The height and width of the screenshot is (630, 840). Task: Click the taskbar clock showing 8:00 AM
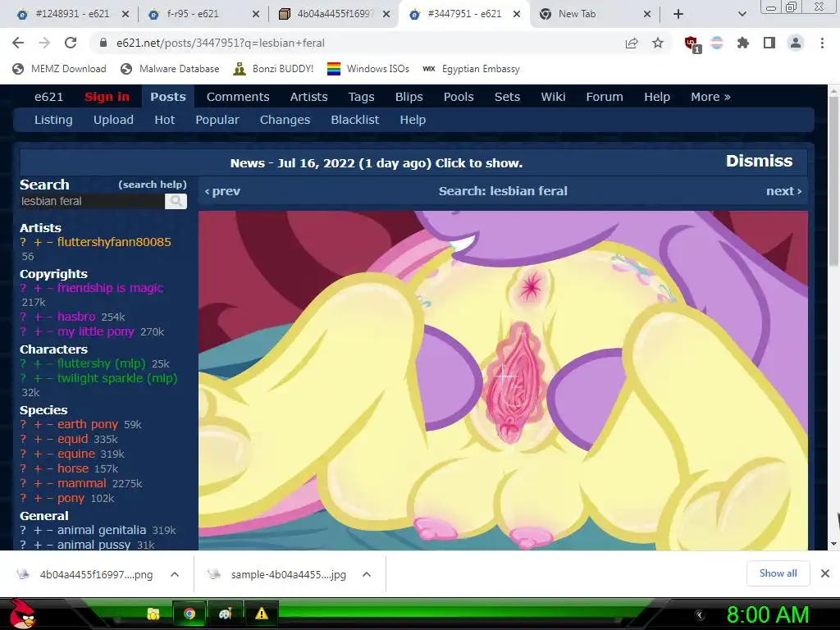coord(767,614)
